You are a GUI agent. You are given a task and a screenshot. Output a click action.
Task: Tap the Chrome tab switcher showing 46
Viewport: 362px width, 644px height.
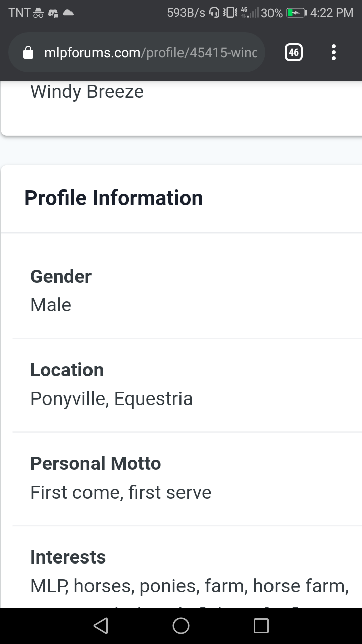[294, 52]
